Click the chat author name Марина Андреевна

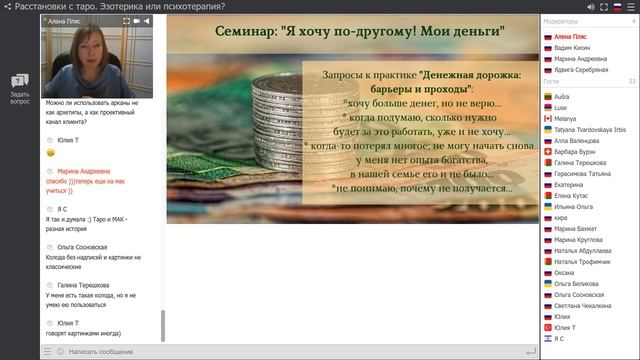(x=84, y=171)
